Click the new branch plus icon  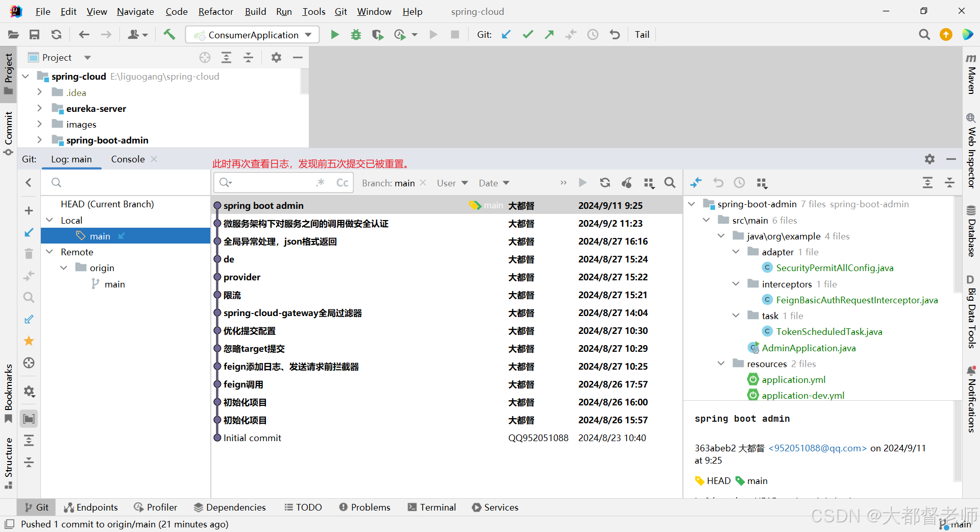[x=29, y=210]
